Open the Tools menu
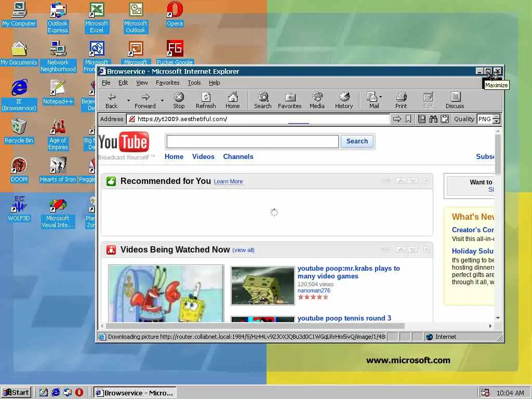Screen dimensions: 532x399 point(194,83)
